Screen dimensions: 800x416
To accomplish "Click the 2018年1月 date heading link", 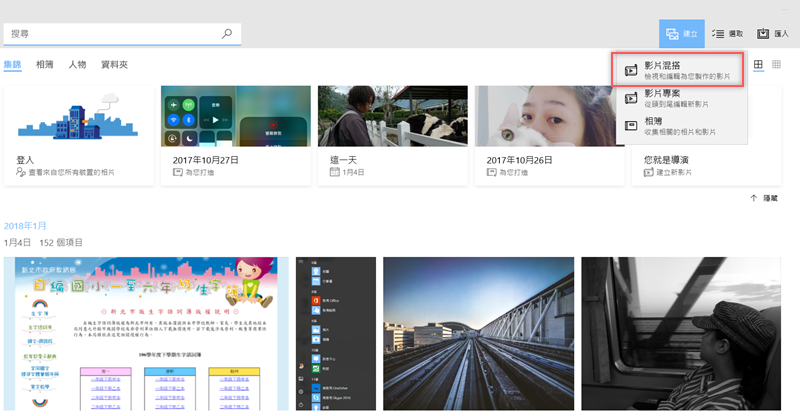I will pyautogui.click(x=26, y=224).
